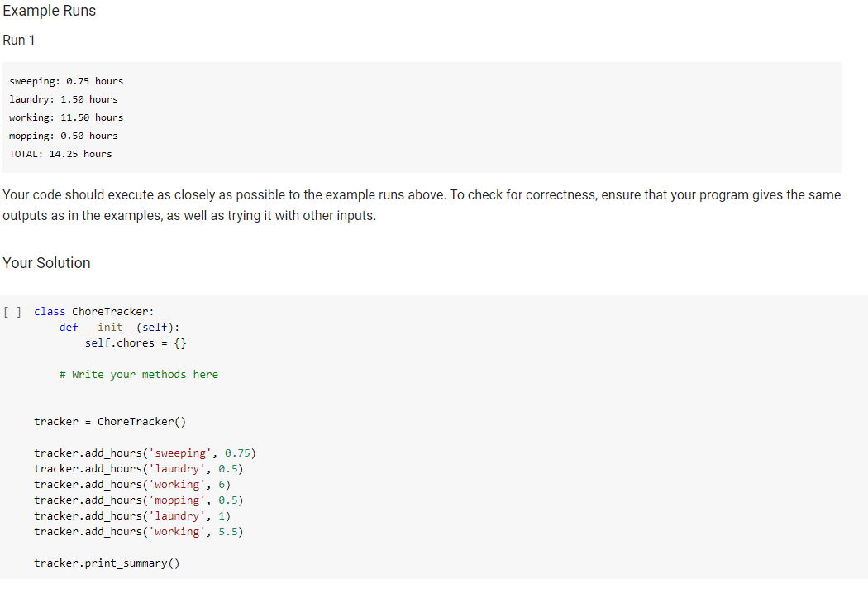The width and height of the screenshot is (868, 589).
Task: Select the TOTAL 14.25 hours output line
Action: (60, 153)
